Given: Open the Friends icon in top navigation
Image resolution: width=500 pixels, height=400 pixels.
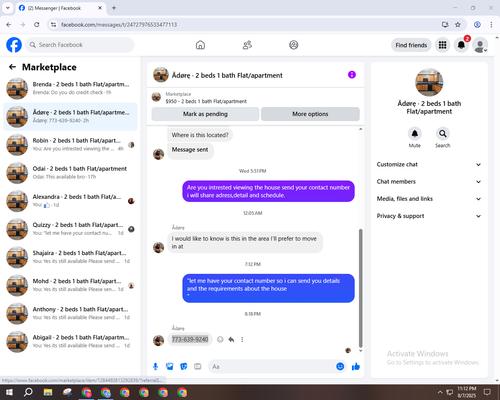Looking at the screenshot, I should [x=247, y=45].
